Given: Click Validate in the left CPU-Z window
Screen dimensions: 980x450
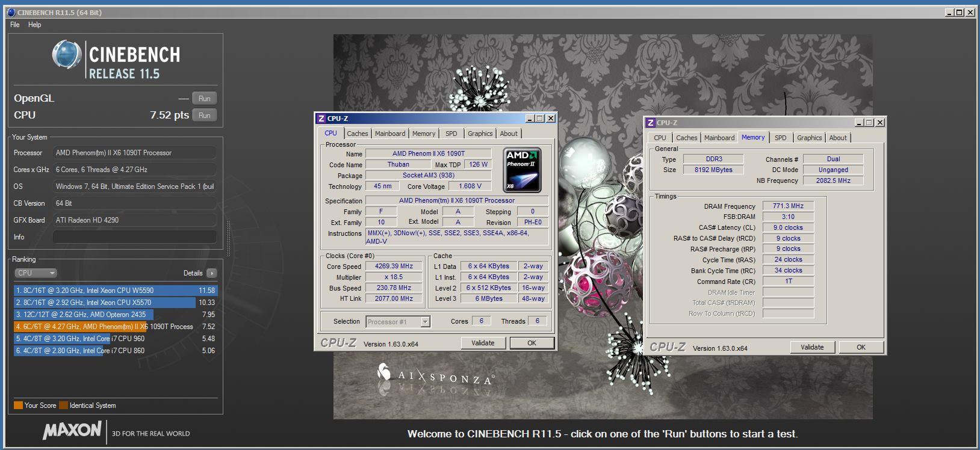Looking at the screenshot, I should click(x=483, y=343).
